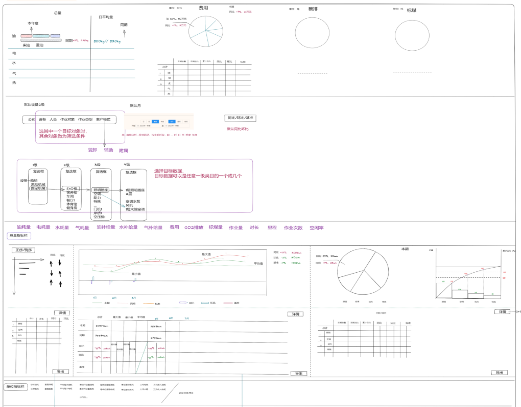This screenshot has width=521, height=407.
Task: Select second blue highlighted button in beige panel
Action: (x=172, y=122)
